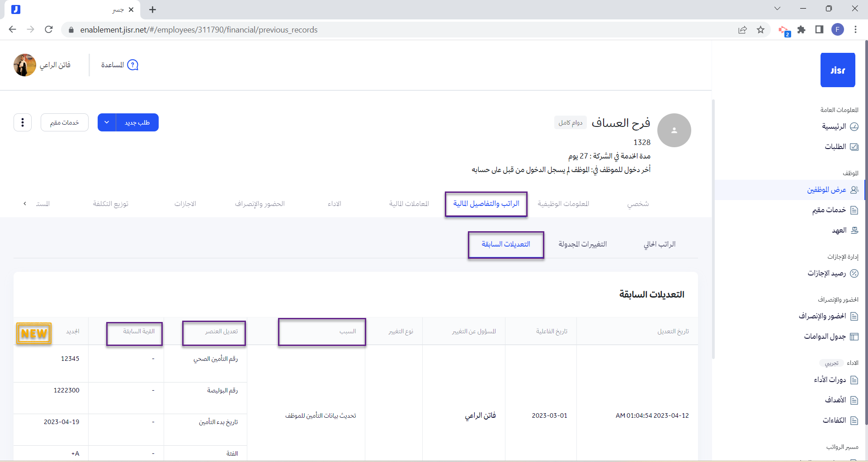Switch to the التغييرات المجدولة tab
The height and width of the screenshot is (462, 868).
582,244
